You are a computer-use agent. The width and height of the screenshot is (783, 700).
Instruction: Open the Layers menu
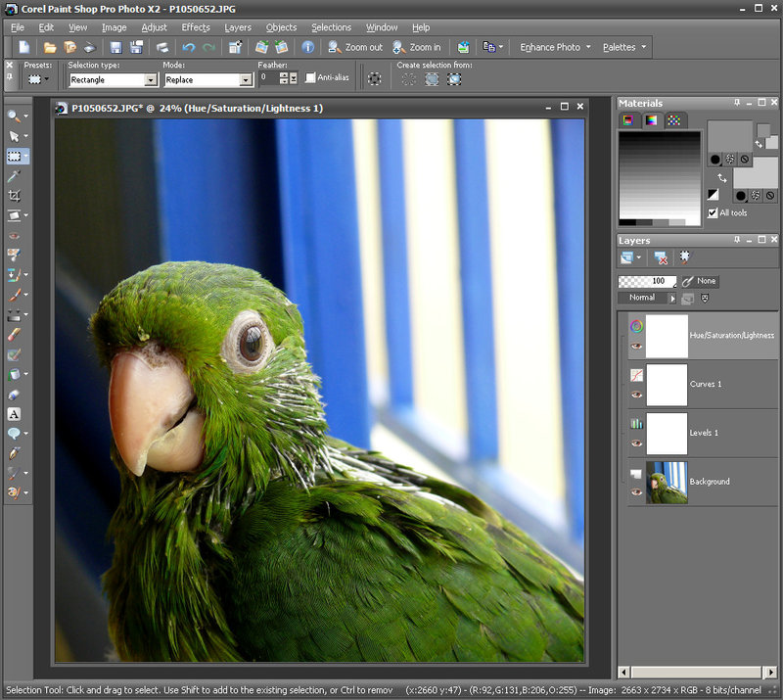[238, 27]
